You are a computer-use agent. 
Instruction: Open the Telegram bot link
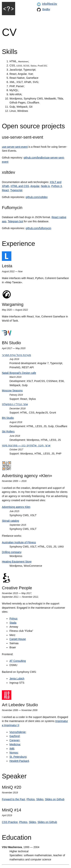(15, 221)
